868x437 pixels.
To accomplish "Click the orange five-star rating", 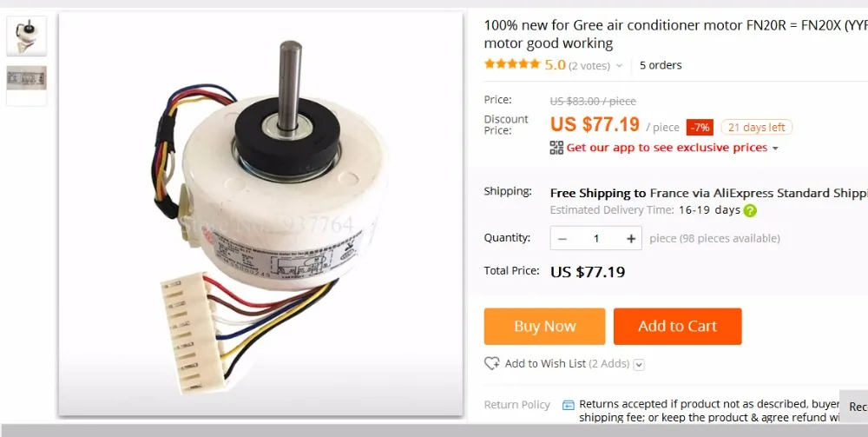I will 512,64.
